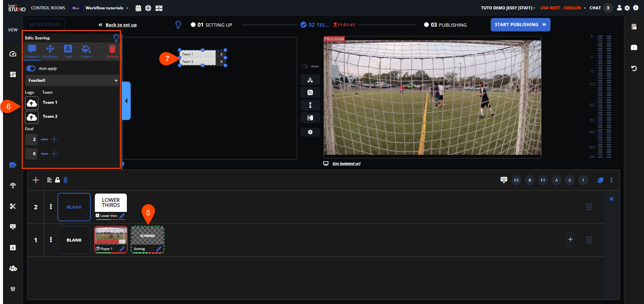
Task: Expand the Workflow tutorials dropdown
Action: (x=107, y=8)
